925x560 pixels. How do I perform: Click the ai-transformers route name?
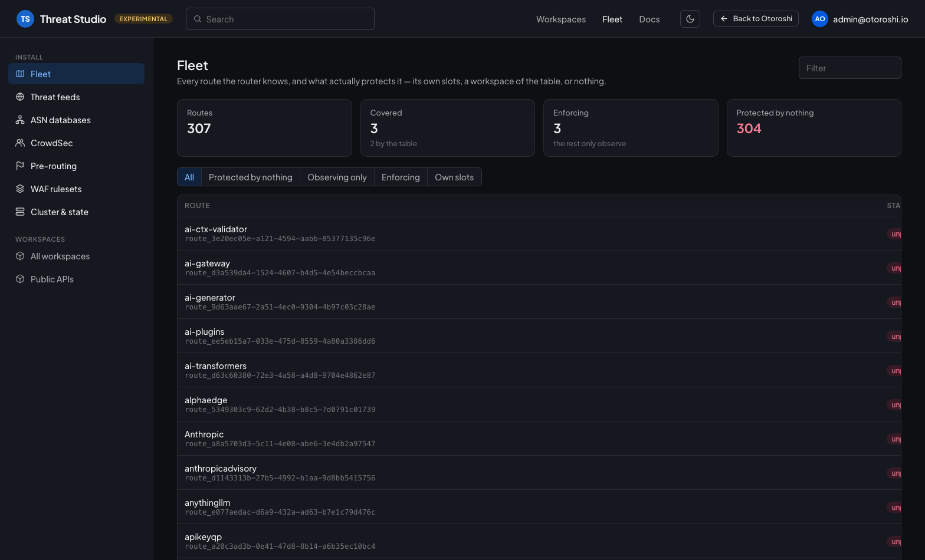click(216, 365)
